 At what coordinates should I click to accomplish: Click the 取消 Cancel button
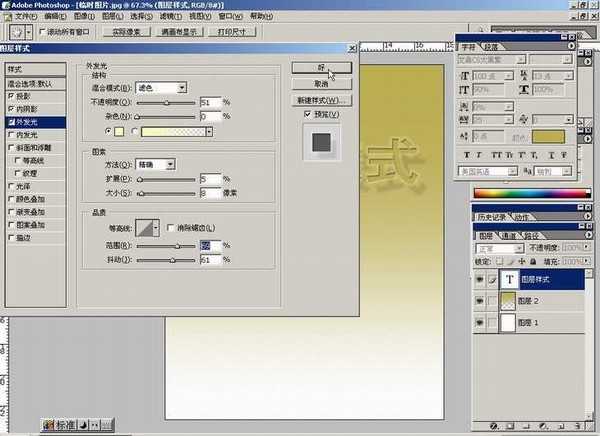click(321, 84)
